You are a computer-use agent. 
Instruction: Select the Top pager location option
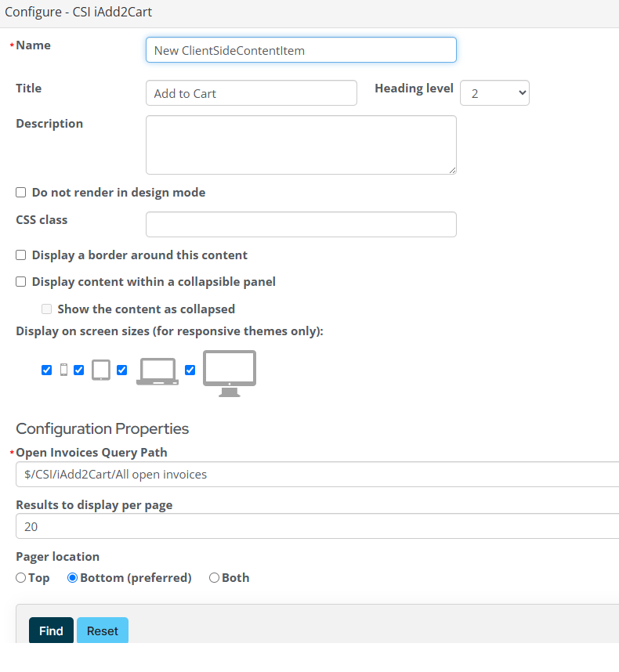click(21, 578)
